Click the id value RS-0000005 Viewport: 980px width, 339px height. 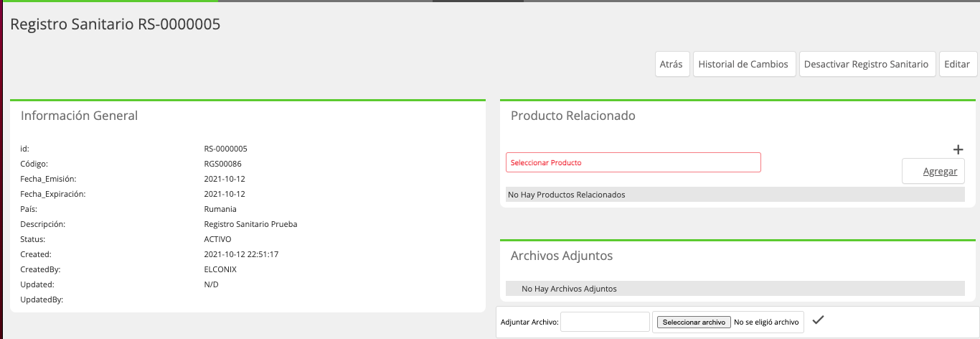pos(225,149)
